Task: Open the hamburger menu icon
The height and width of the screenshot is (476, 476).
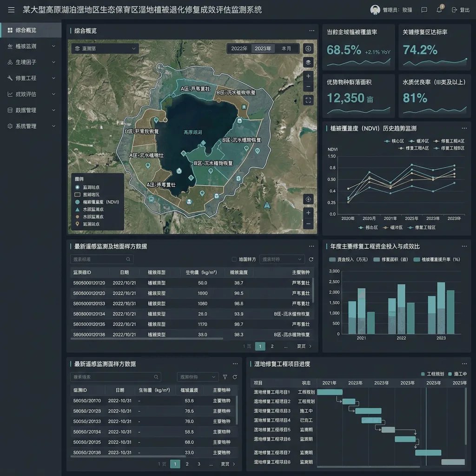Action: [11, 10]
